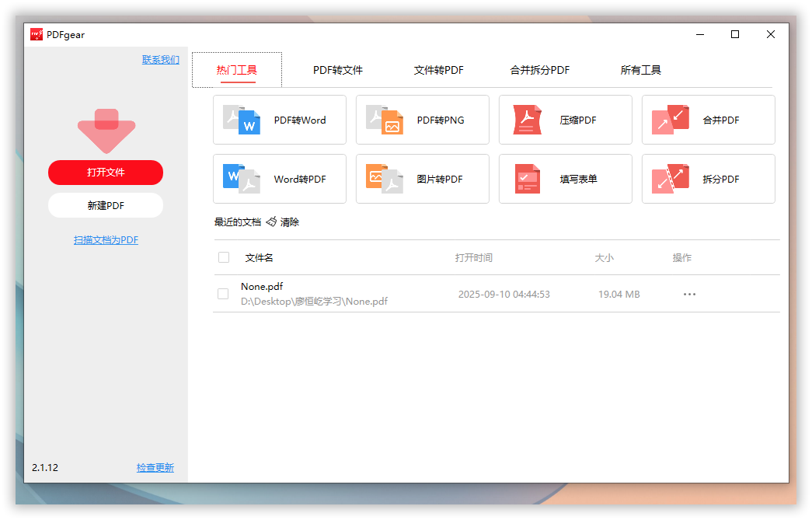
Task: Click the broom icon beside 清除
Action: [271, 222]
